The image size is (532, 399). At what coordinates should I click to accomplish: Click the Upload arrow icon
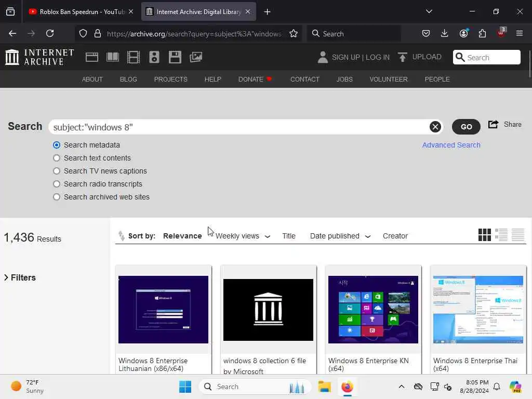point(403,57)
